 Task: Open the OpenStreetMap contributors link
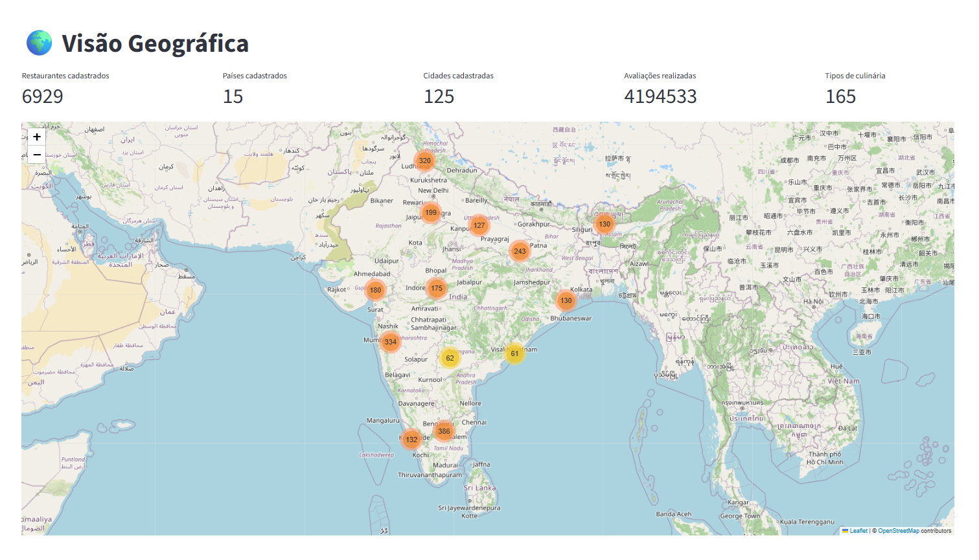point(898,531)
